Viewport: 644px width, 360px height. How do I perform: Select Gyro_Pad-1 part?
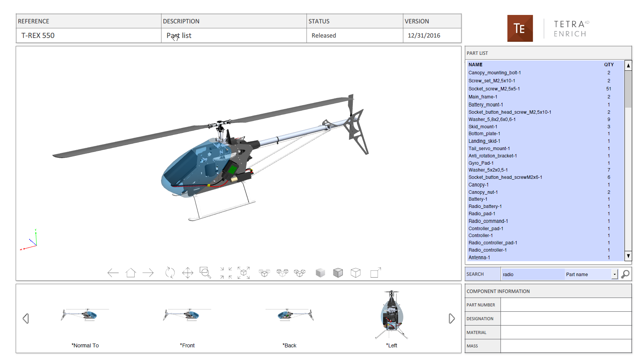pyautogui.click(x=545, y=163)
